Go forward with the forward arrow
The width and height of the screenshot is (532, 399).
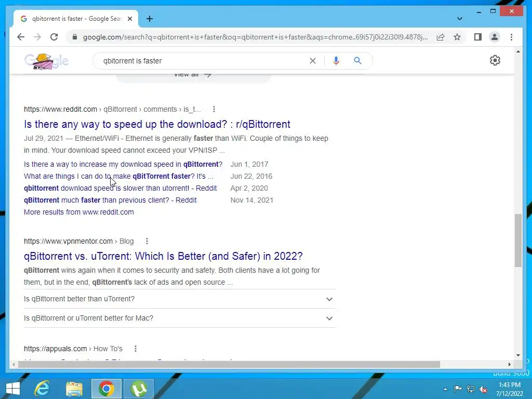[37, 37]
